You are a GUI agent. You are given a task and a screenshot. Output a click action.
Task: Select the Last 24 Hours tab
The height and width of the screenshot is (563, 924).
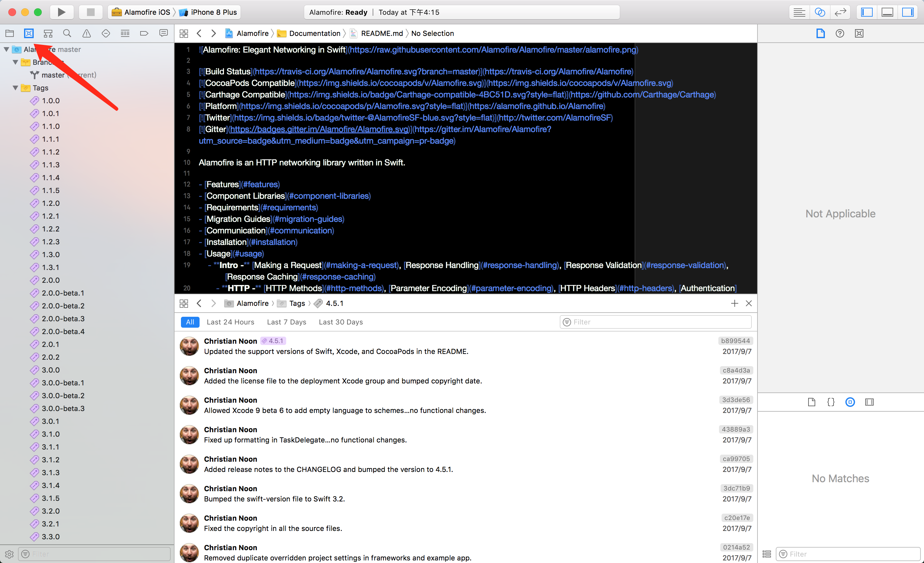tap(230, 322)
